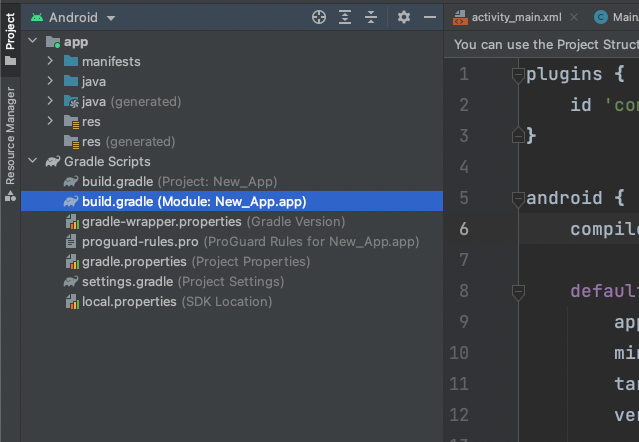Click the Resource Manager icon in side strip
639x442 pixels.
tap(10, 196)
